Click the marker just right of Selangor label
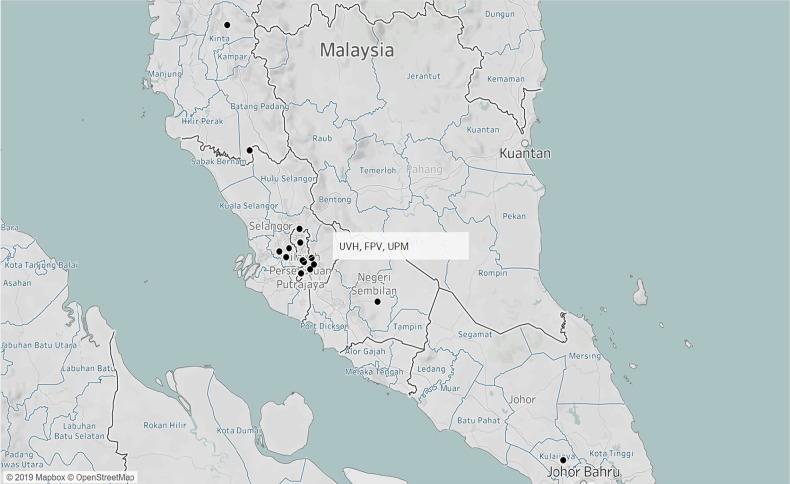Image resolution: width=790 pixels, height=484 pixels. [299, 229]
